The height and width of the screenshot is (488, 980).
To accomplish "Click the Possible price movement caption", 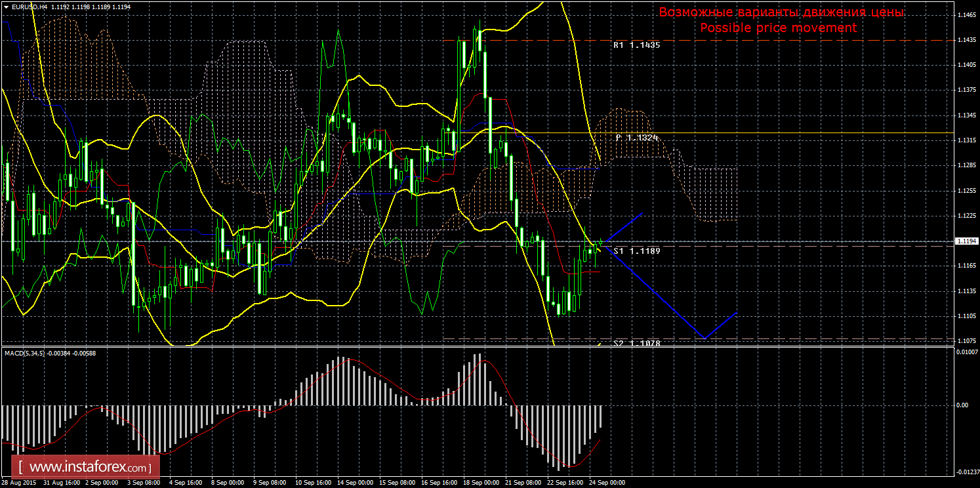I will click(778, 28).
